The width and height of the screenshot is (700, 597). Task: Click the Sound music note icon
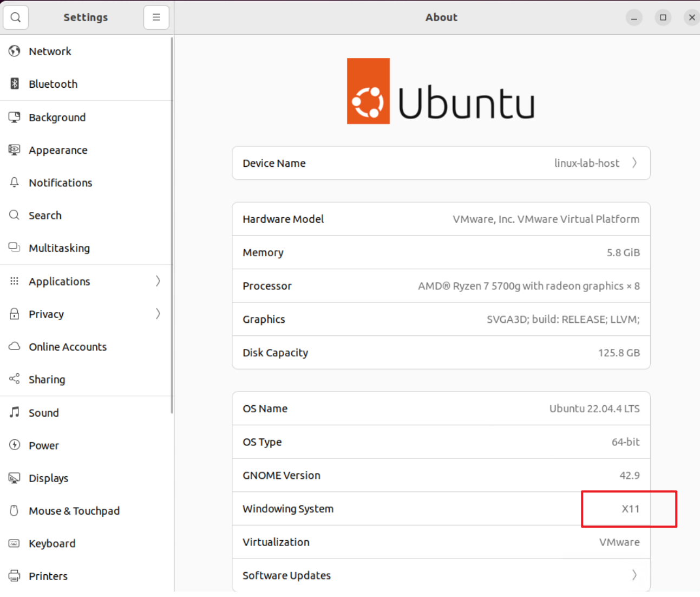[15, 412]
